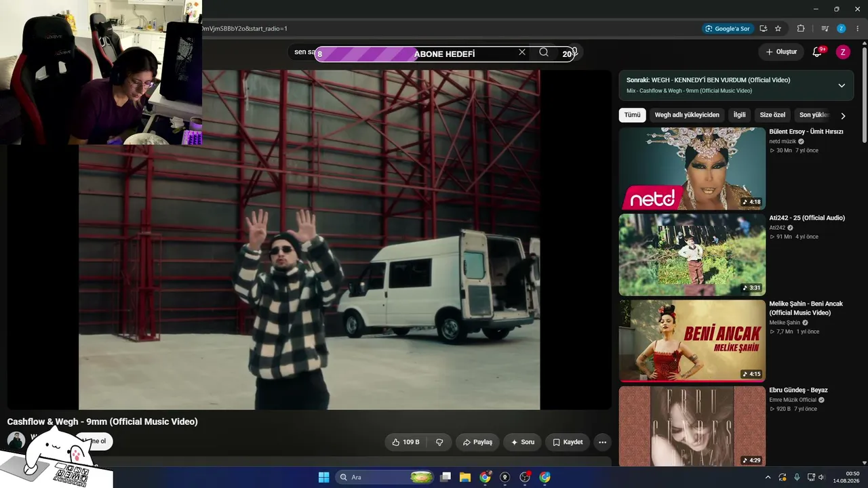Bookmark this page with the star icon
The image size is (868, 488).
click(778, 28)
